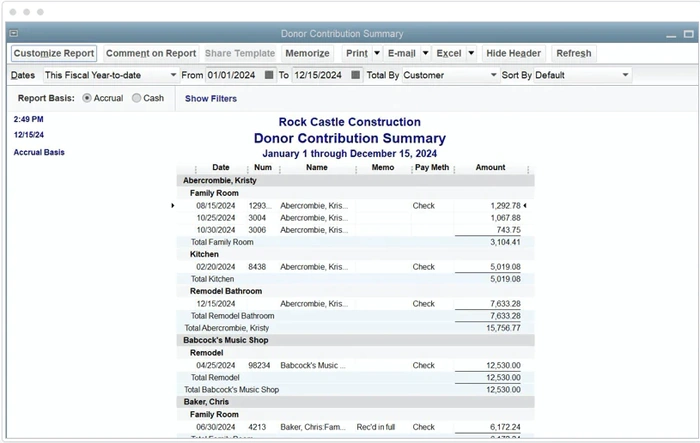Select Total Abercrombie, Kristy amount 15,756.77

pyautogui.click(x=503, y=328)
